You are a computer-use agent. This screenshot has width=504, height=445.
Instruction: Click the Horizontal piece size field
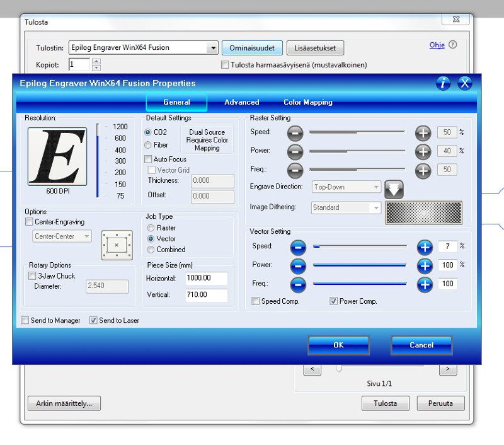pos(207,278)
